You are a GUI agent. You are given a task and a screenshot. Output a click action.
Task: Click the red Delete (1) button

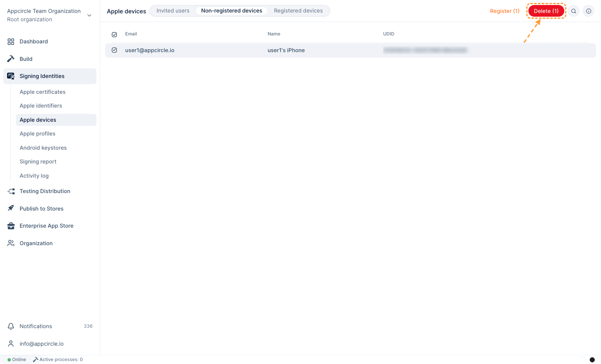click(x=546, y=11)
